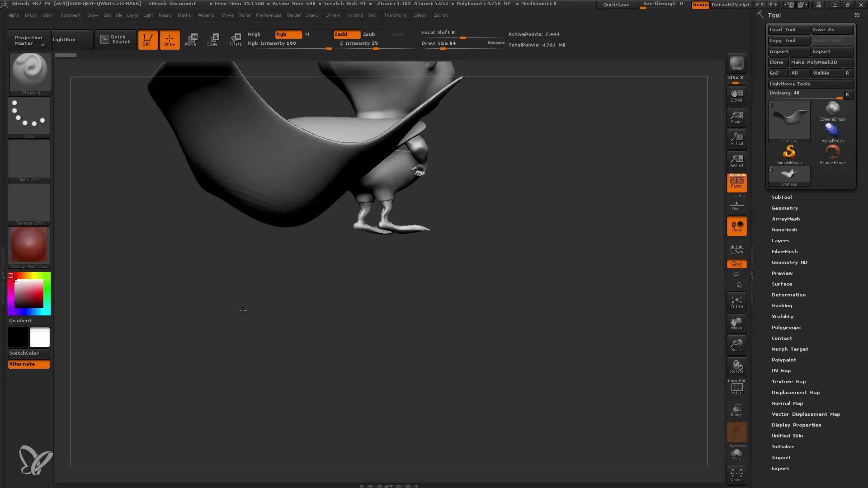
Task: Select the Edit mode button
Action: tap(148, 40)
